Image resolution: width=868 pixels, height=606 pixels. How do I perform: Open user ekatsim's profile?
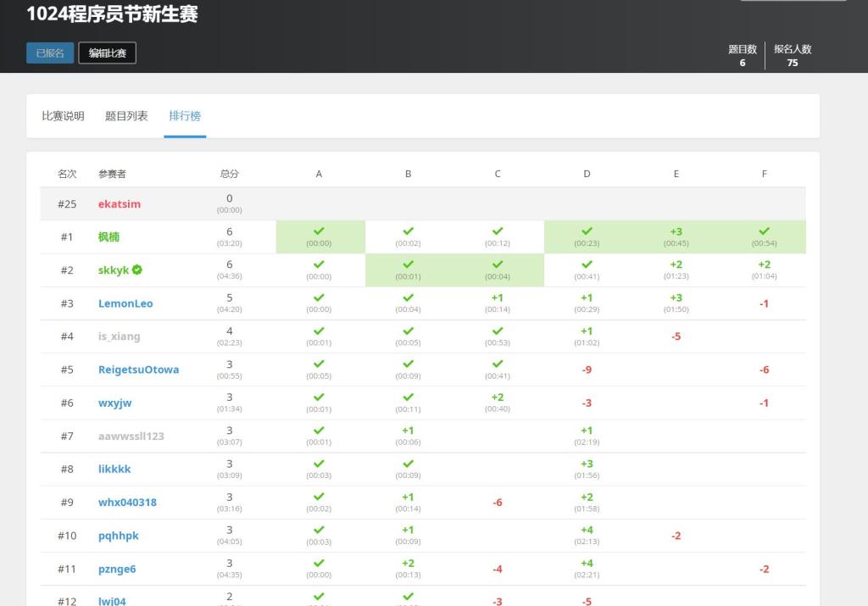tap(120, 203)
